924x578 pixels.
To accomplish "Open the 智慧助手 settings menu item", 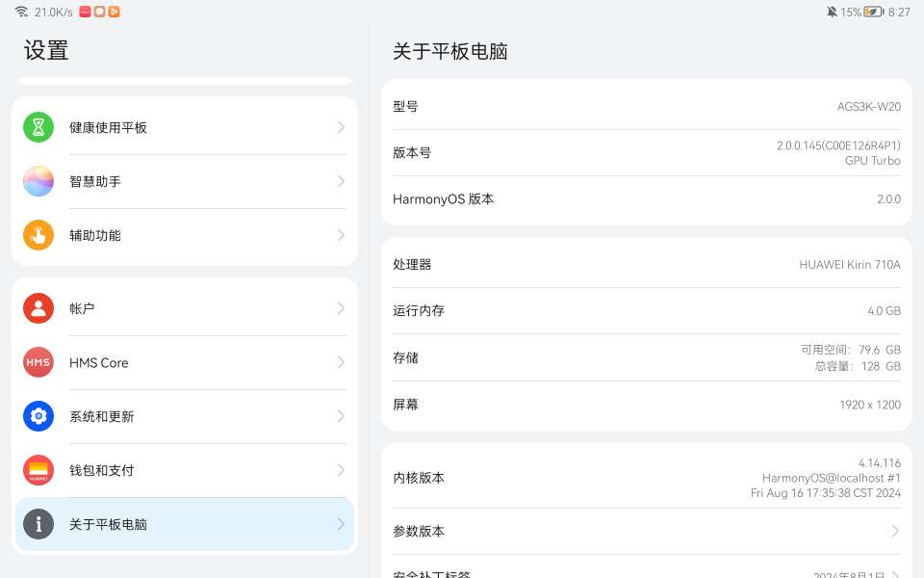I will (x=183, y=181).
